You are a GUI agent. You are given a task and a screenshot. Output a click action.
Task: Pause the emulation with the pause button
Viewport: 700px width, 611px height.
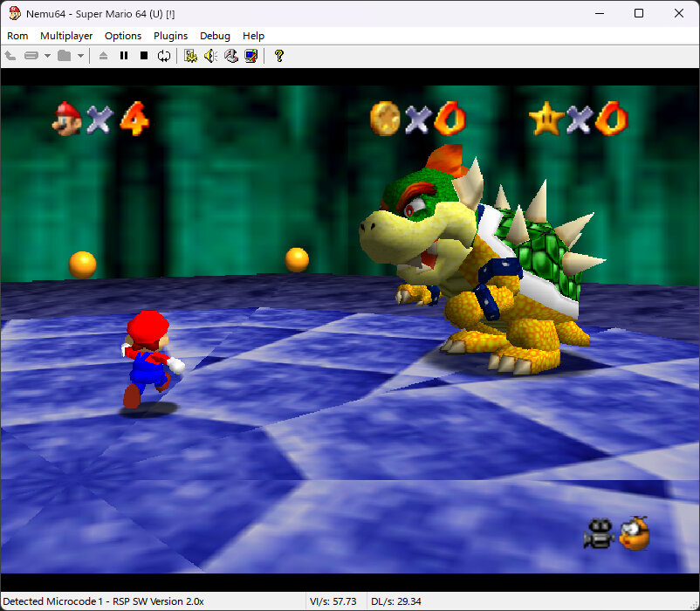[x=124, y=56]
